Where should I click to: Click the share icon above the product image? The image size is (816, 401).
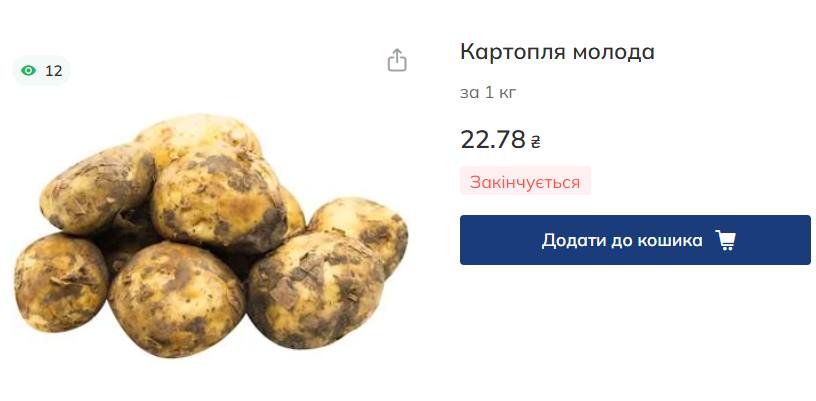[397, 60]
